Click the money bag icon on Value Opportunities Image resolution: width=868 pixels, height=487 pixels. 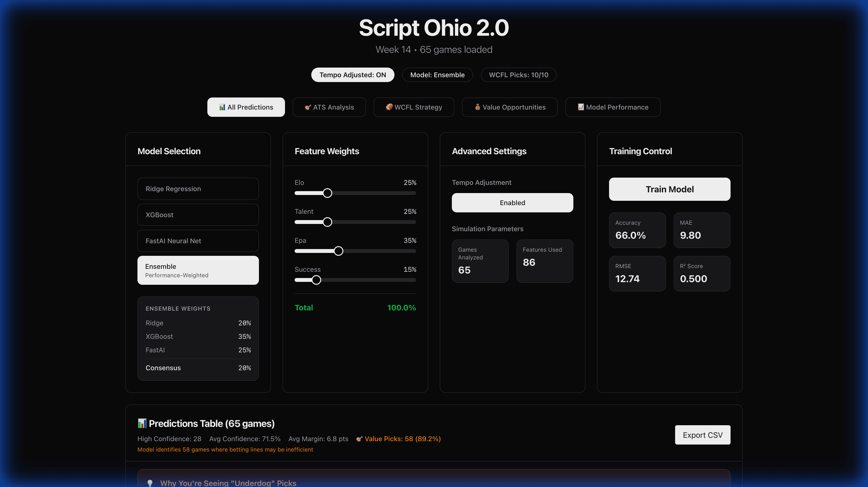[477, 107]
